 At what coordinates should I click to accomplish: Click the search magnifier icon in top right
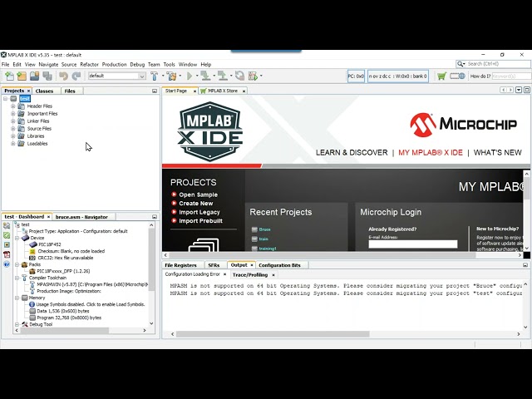point(461,64)
